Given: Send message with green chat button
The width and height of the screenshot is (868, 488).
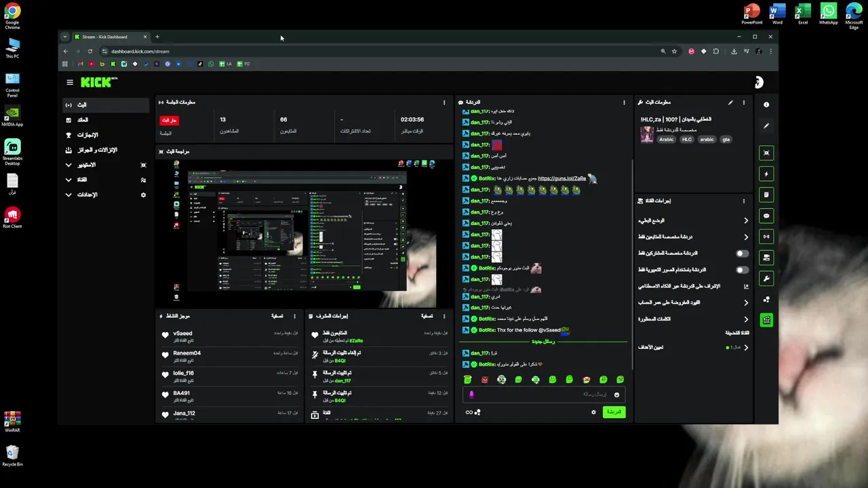Looking at the screenshot, I should point(614,412).
